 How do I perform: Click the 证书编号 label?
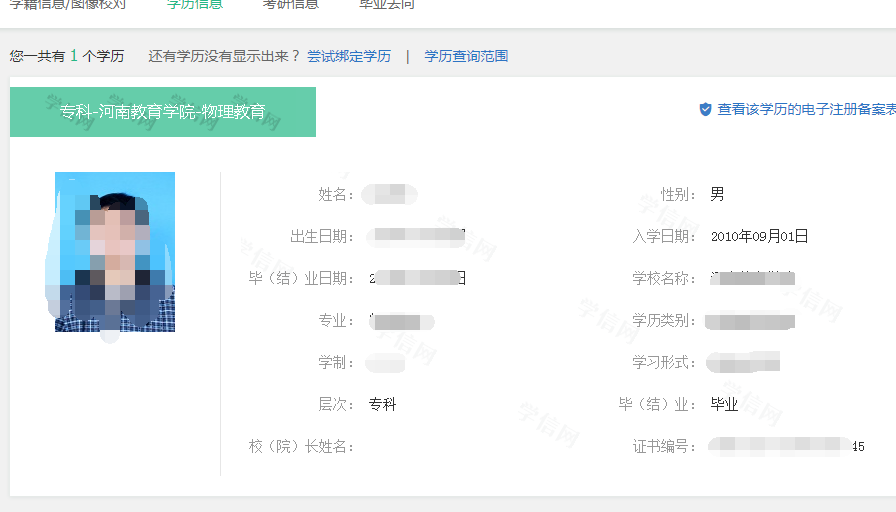click(x=663, y=446)
